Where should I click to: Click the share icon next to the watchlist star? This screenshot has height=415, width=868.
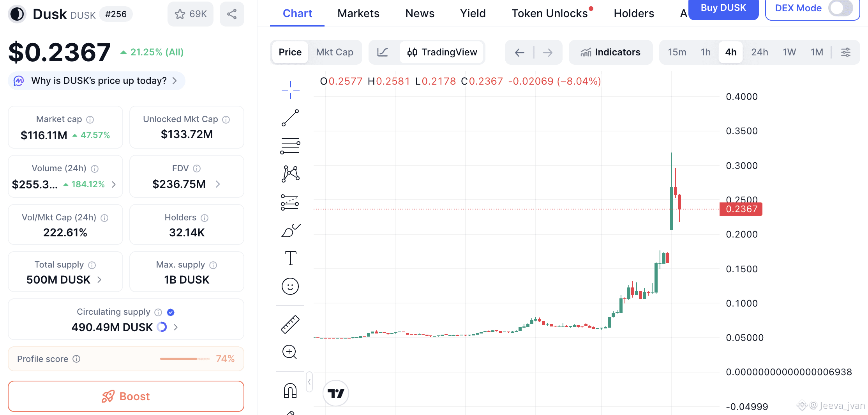coord(232,14)
